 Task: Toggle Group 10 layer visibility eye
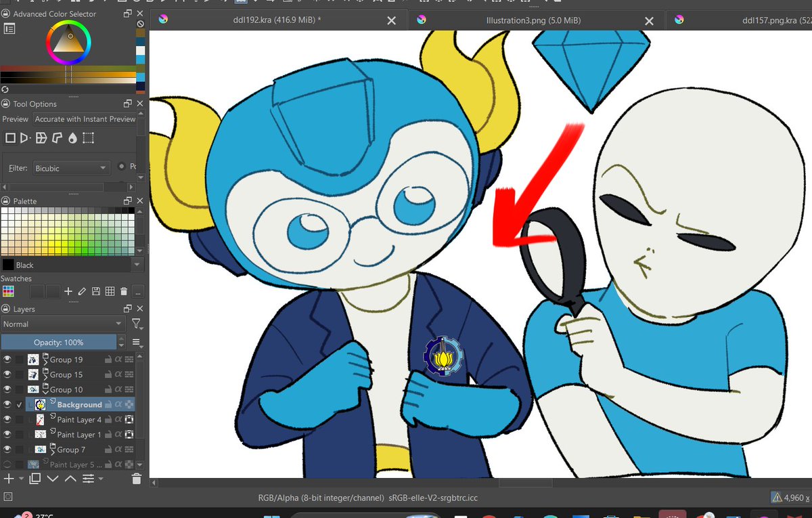pos(7,389)
